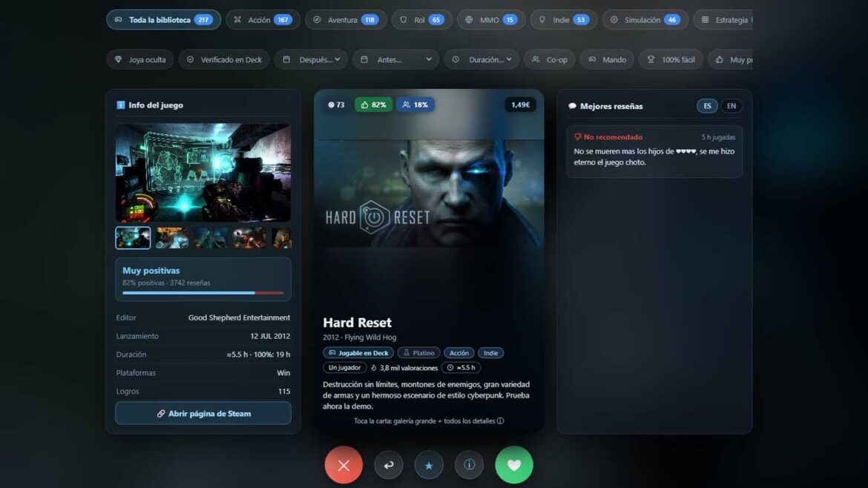Select the Toda la biblioteca category

pos(163,20)
